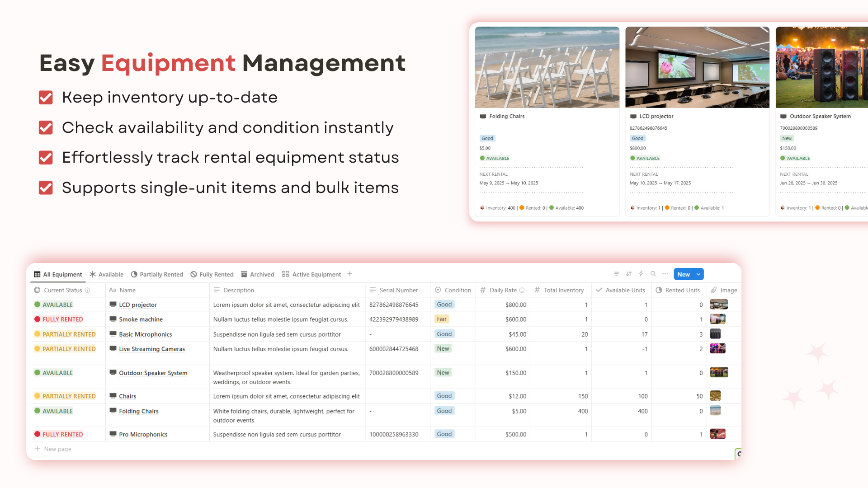Screen dimensions: 868x488
Task: Toggle the Supports single-unit items checkbox
Action: 46,188
